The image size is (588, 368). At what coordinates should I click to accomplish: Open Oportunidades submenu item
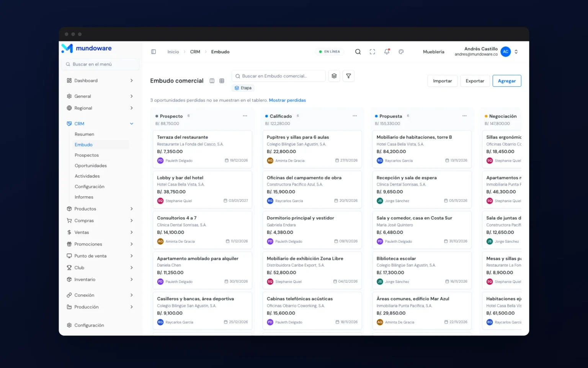click(x=91, y=166)
